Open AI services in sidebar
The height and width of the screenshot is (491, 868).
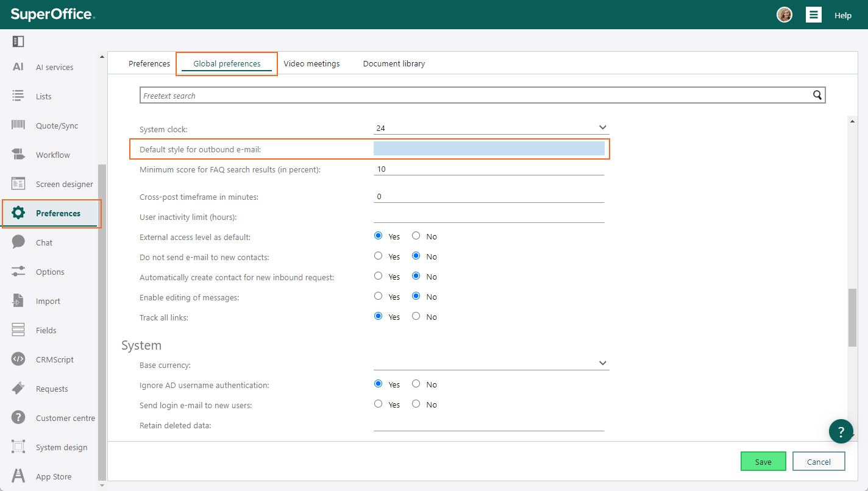54,67
